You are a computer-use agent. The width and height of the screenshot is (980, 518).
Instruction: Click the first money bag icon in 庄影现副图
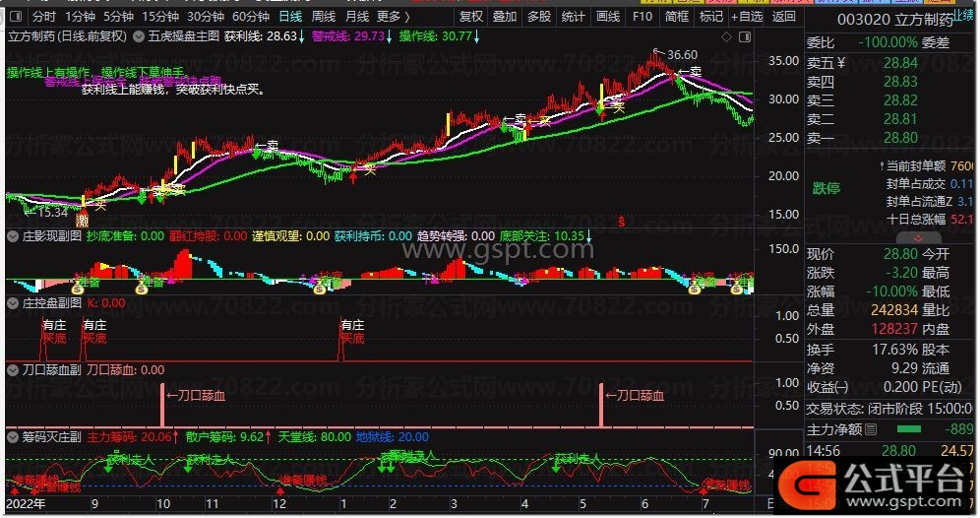point(78,289)
